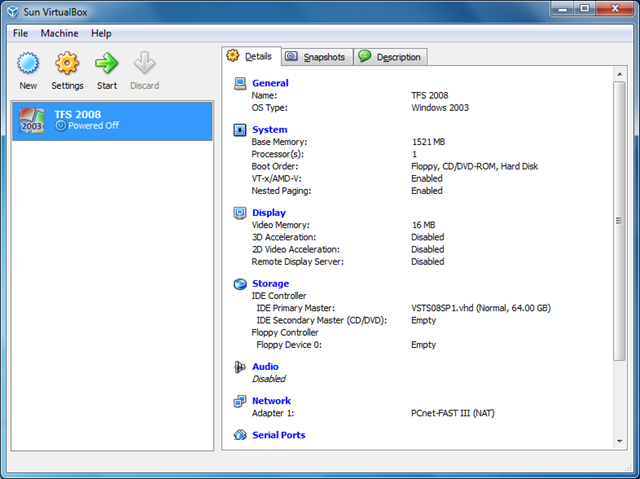Click the 1521 MB base memory value

428,142
